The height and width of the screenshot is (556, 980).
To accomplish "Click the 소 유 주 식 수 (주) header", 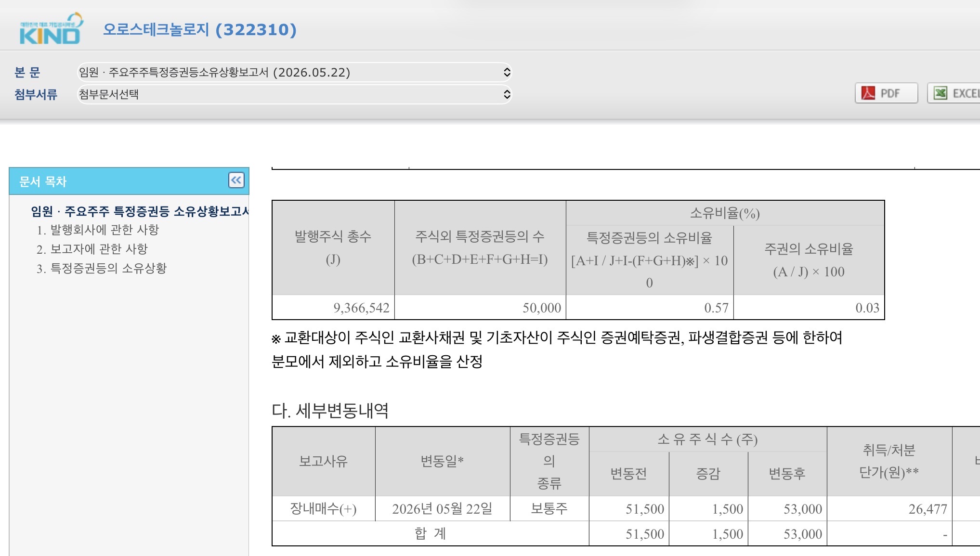I will pos(708,439).
